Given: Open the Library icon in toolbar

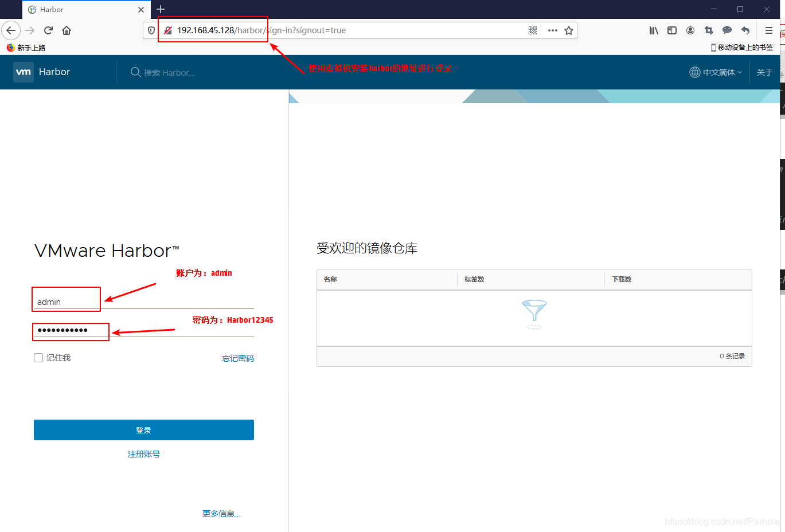Looking at the screenshot, I should [654, 30].
